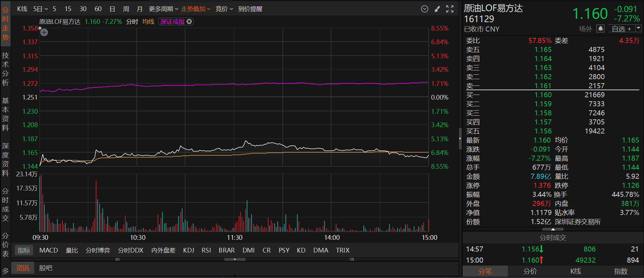
Task: Click the plus icon on the chart
Action: [44, 33]
